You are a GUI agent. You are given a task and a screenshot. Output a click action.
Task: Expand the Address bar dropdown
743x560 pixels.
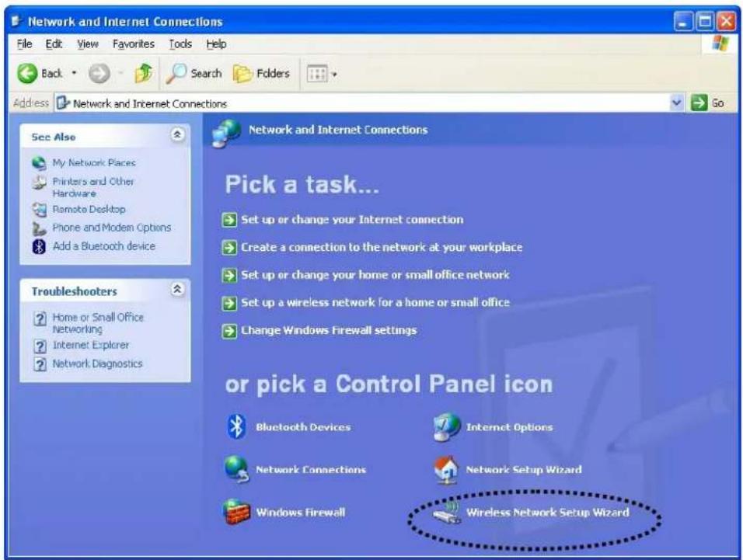click(x=677, y=103)
